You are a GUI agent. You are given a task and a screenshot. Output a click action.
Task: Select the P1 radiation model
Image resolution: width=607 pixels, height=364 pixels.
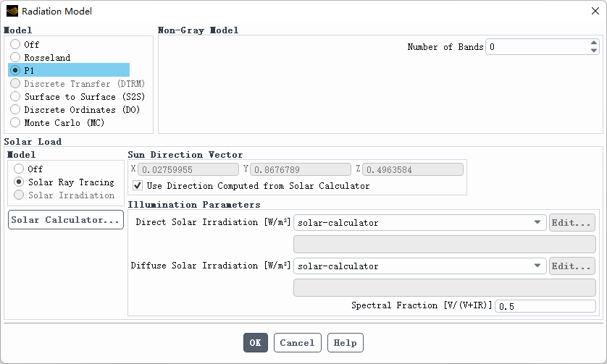pos(15,70)
